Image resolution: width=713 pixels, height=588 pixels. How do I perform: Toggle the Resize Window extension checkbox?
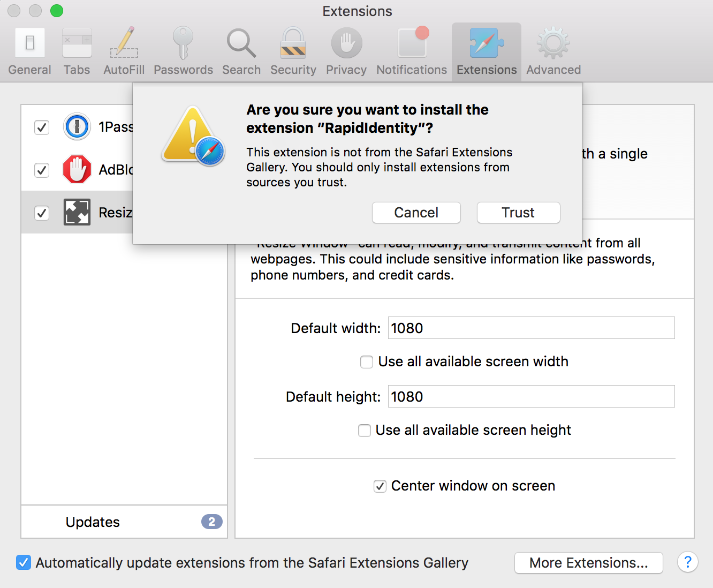42,213
